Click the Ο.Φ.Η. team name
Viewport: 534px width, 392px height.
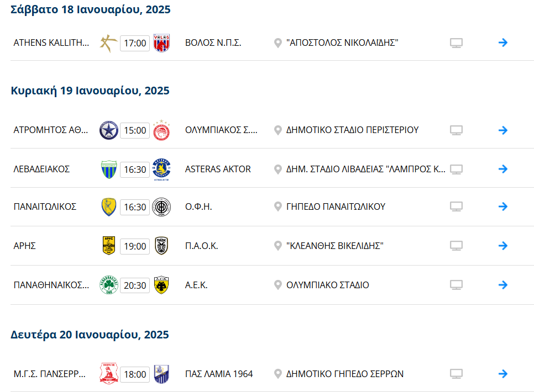(x=198, y=206)
